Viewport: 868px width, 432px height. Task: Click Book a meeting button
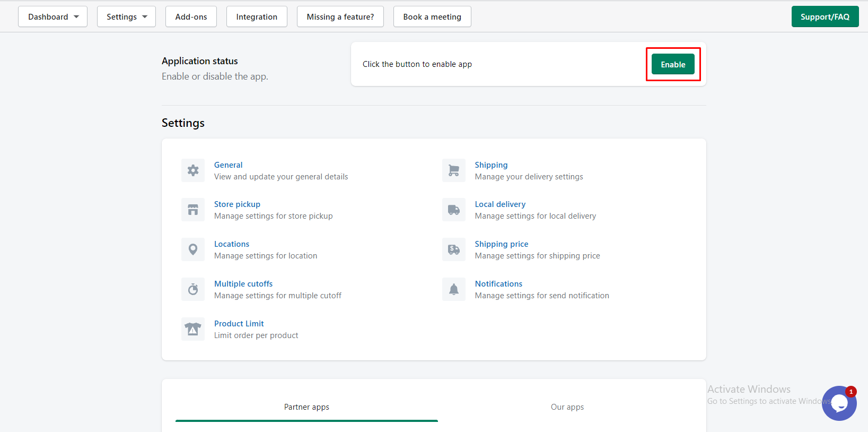432,16
